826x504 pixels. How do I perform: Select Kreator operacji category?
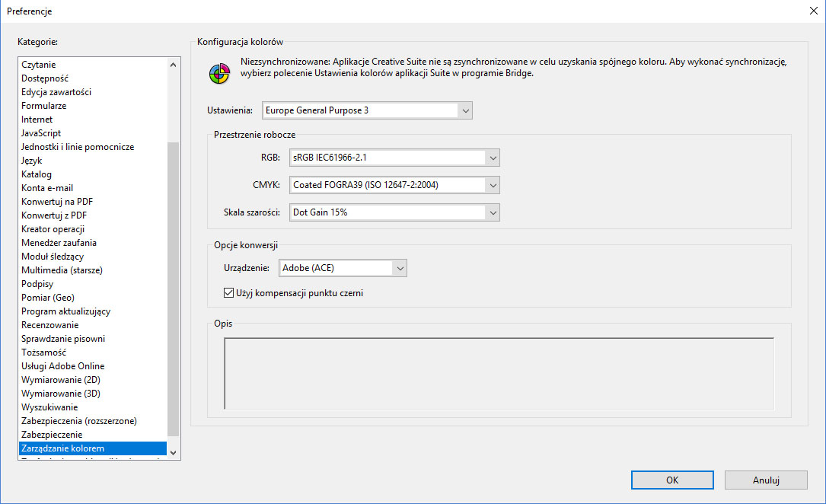tap(93, 228)
